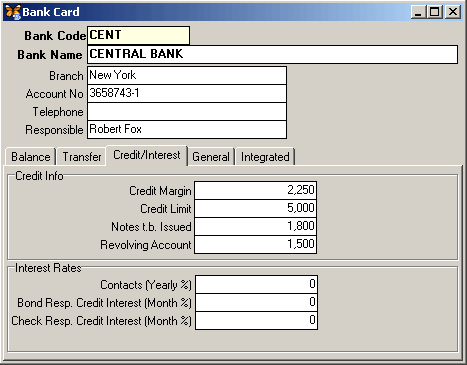The height and width of the screenshot is (365, 467).
Task: Minimize the Bank Card window
Action: tap(418, 12)
